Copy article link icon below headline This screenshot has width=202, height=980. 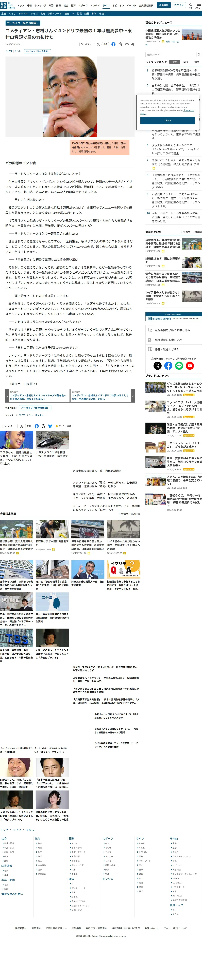127,44
